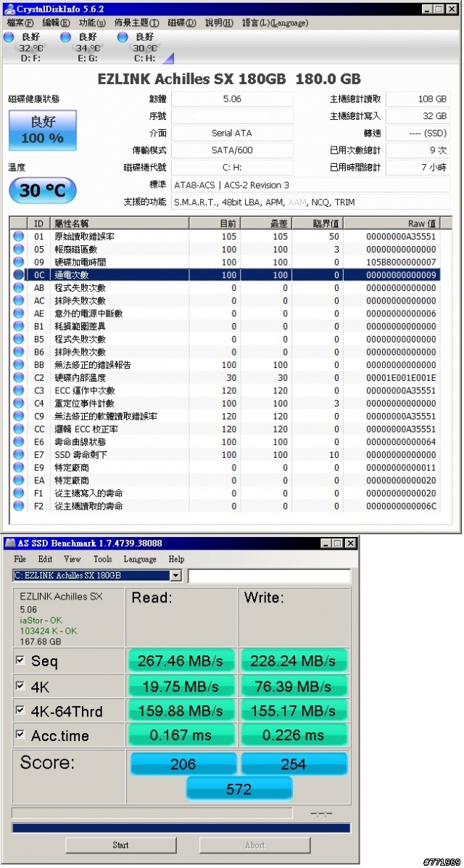Open the 功能(u) menu
The height and width of the screenshot is (868, 464).
click(x=92, y=23)
